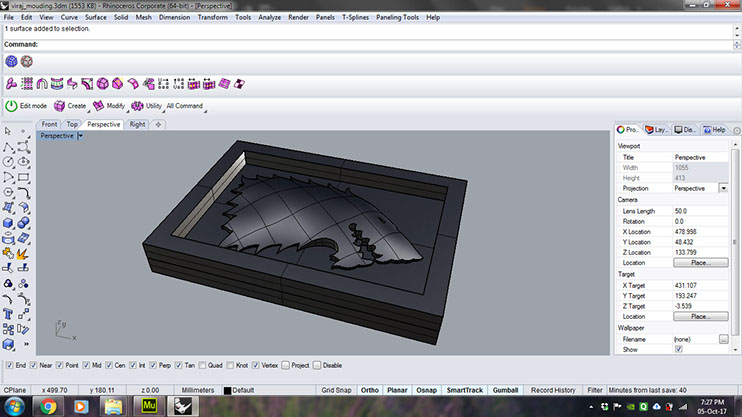Enable the Project osnap checkbox
This screenshot has height=417, width=742.
click(x=285, y=365)
